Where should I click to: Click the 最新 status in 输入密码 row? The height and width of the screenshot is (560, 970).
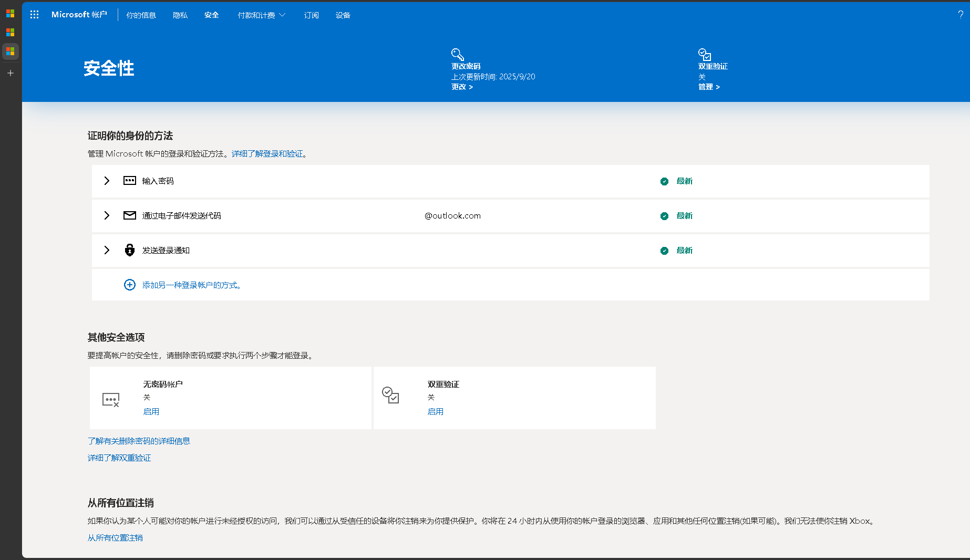[685, 181]
